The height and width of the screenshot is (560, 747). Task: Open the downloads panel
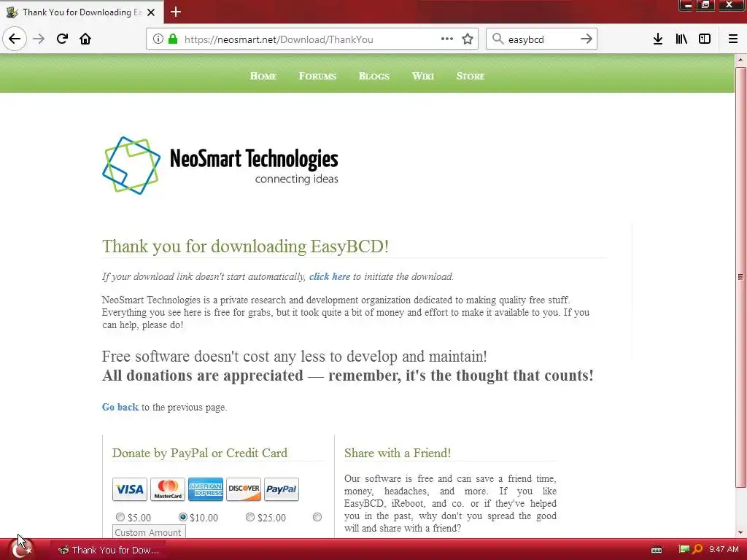pyautogui.click(x=658, y=39)
